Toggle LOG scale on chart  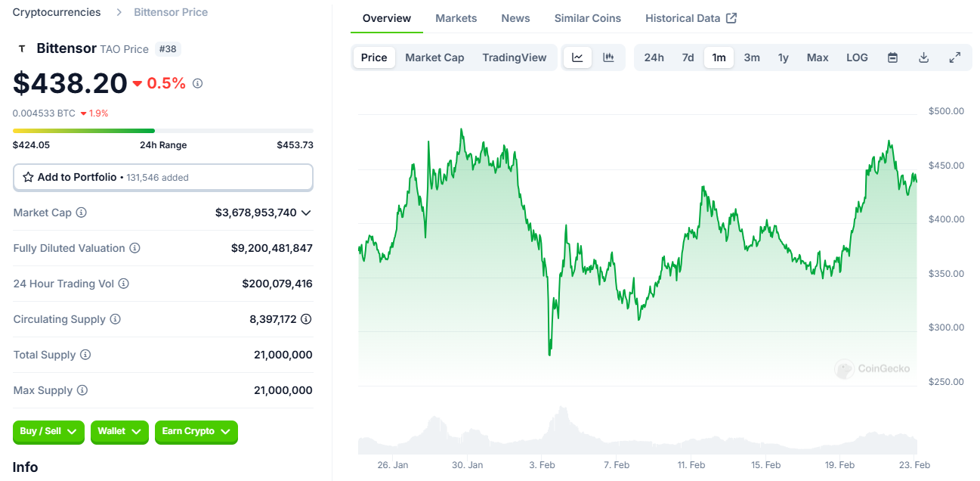point(857,57)
